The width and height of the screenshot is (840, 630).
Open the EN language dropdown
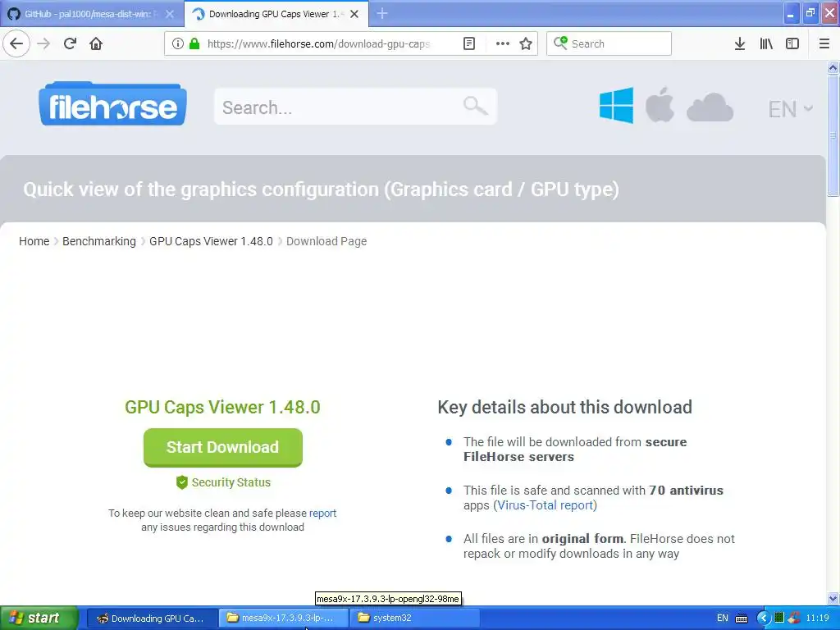(x=790, y=109)
